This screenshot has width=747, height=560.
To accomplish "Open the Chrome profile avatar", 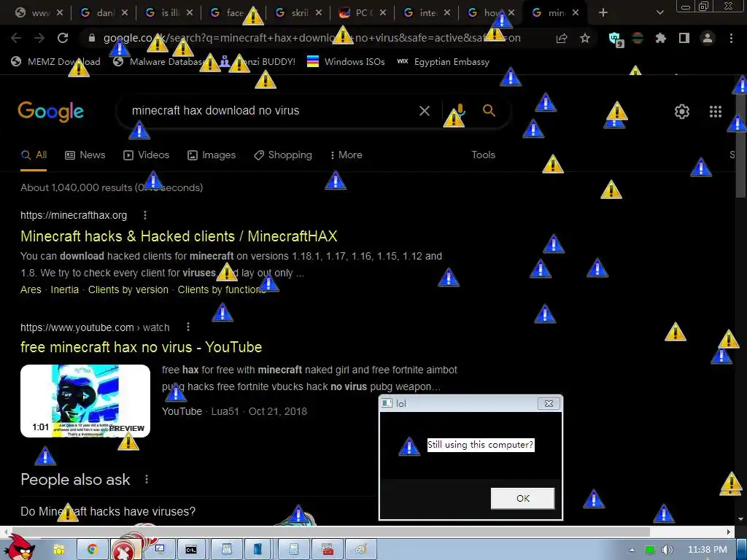I will (x=708, y=38).
